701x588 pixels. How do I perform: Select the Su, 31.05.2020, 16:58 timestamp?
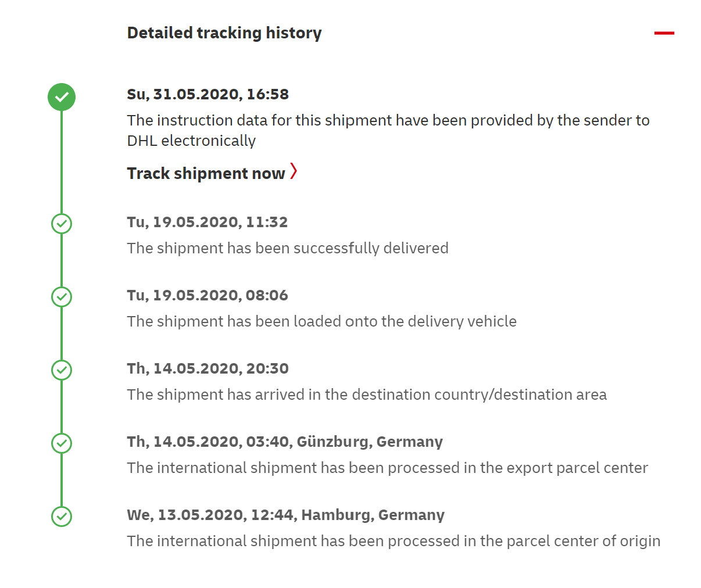click(208, 94)
